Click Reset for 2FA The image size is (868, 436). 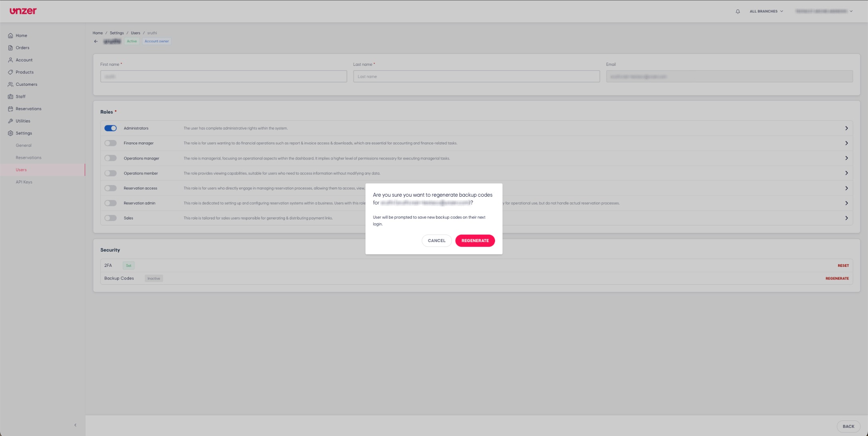[843, 266]
